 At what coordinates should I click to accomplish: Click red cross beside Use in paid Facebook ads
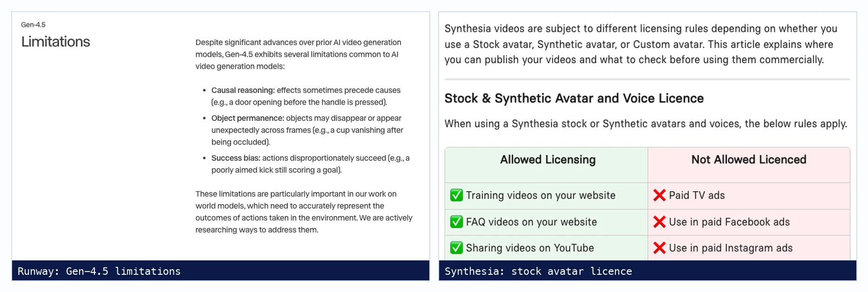[x=659, y=222]
